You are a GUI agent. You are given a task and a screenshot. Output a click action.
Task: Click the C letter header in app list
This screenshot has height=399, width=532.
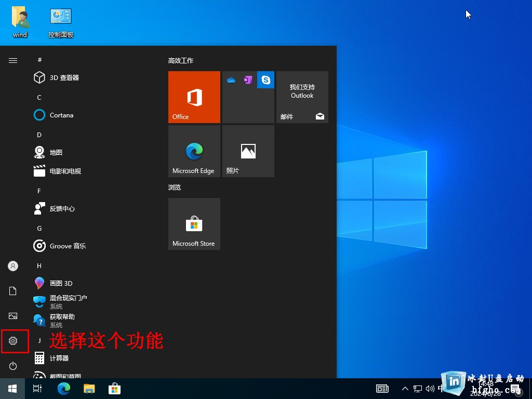pos(39,97)
